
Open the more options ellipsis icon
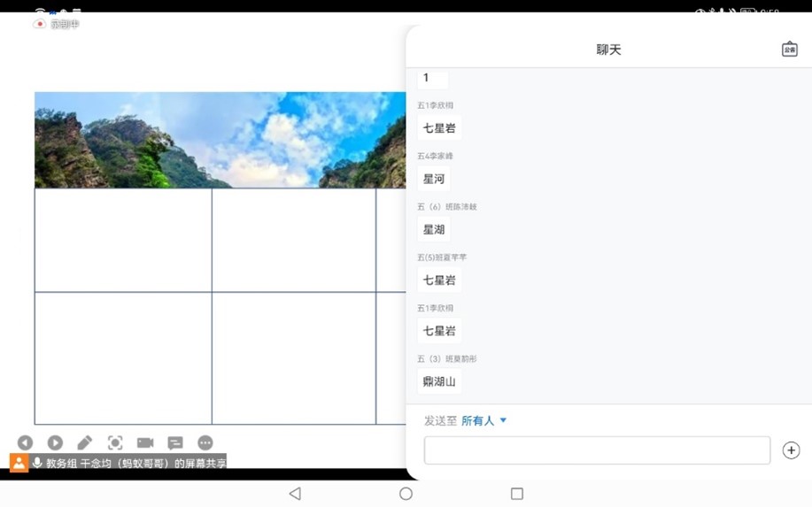(x=205, y=442)
